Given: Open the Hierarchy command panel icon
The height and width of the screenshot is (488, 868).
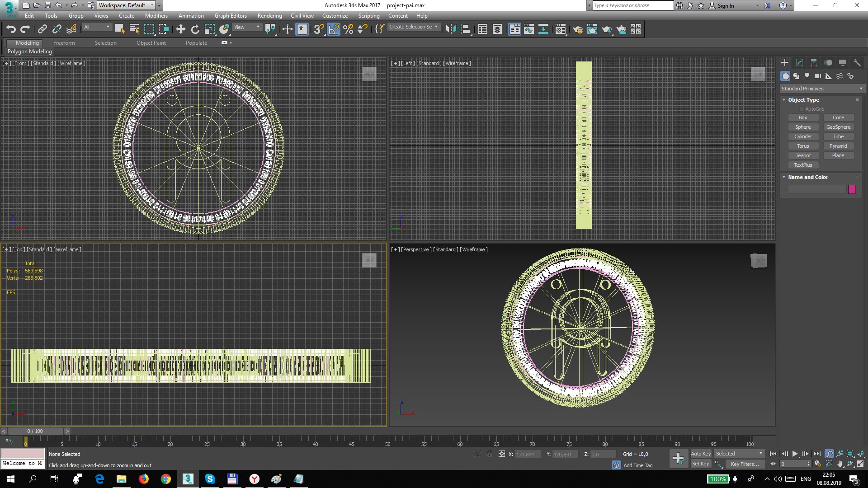Looking at the screenshot, I should (x=814, y=63).
